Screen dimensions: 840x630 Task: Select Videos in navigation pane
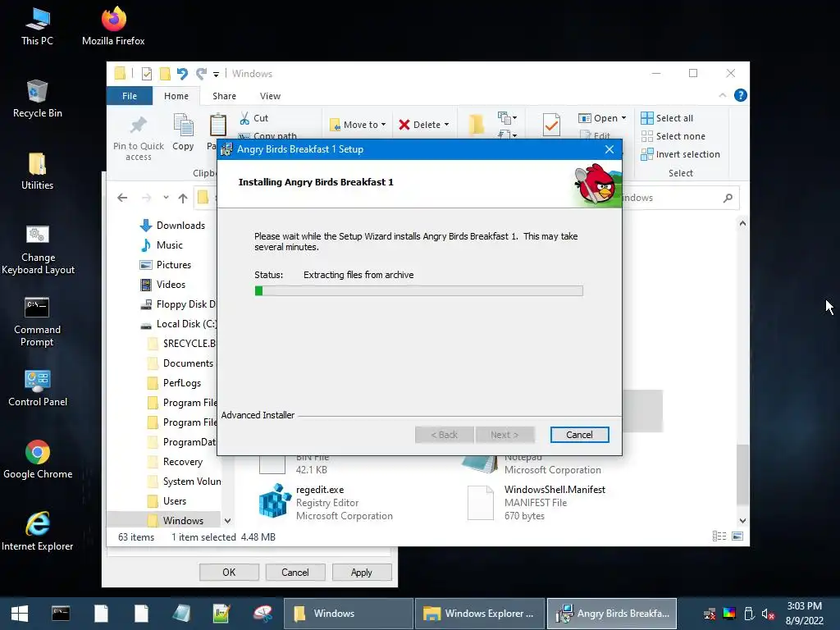162,285
